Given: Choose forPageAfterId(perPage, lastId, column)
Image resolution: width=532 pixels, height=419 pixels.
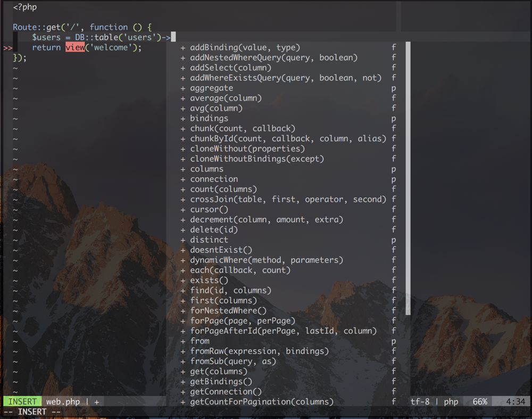Looking at the screenshot, I should click(288, 331).
